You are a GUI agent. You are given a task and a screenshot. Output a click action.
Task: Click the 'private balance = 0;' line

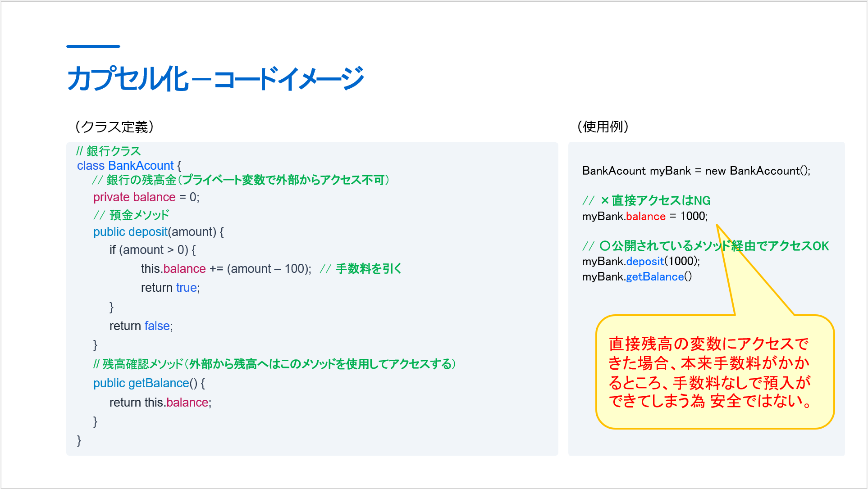point(146,197)
